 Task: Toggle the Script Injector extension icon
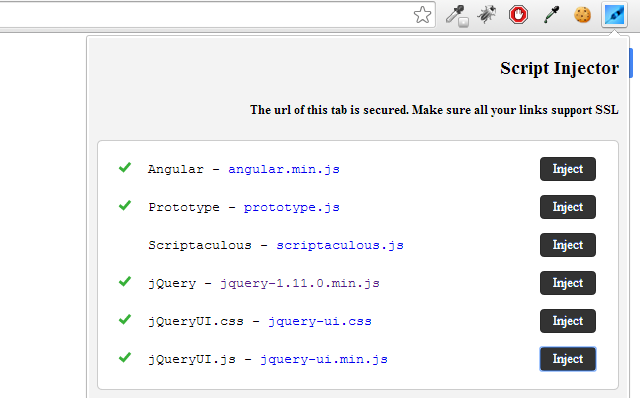click(614, 14)
